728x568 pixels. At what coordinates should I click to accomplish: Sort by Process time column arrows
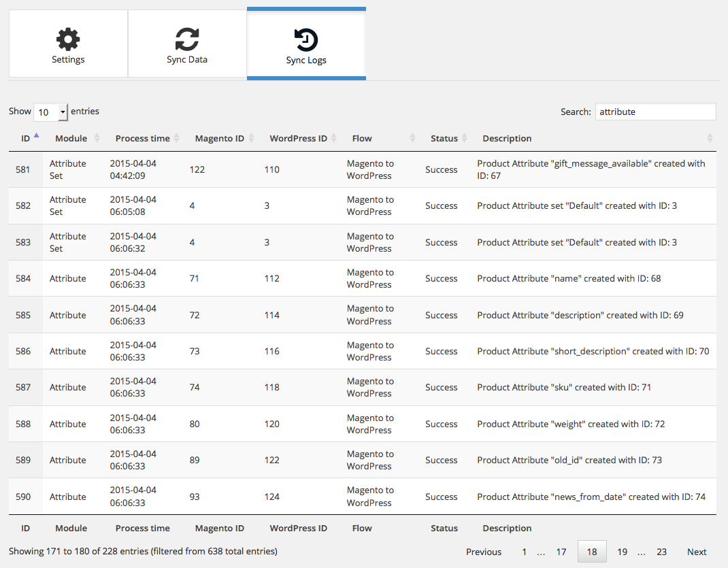[177, 138]
